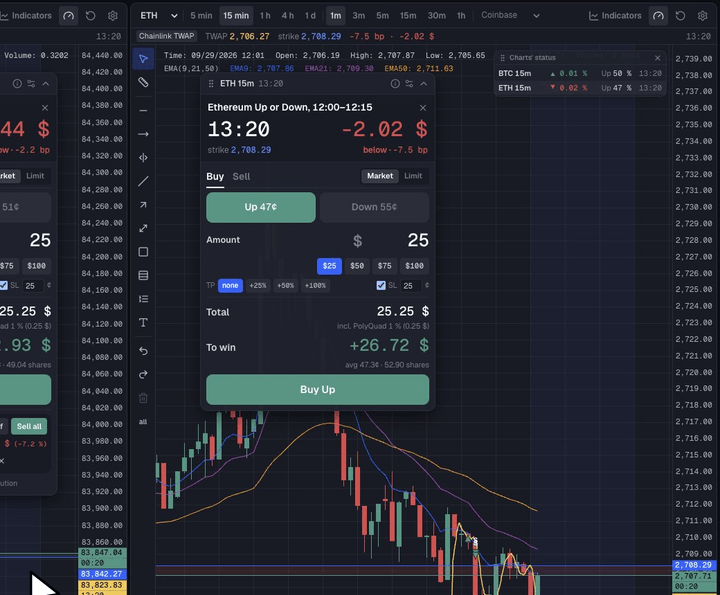
Task: Open the sliders settings icon in ETH 15m panel
Action: [x=409, y=84]
